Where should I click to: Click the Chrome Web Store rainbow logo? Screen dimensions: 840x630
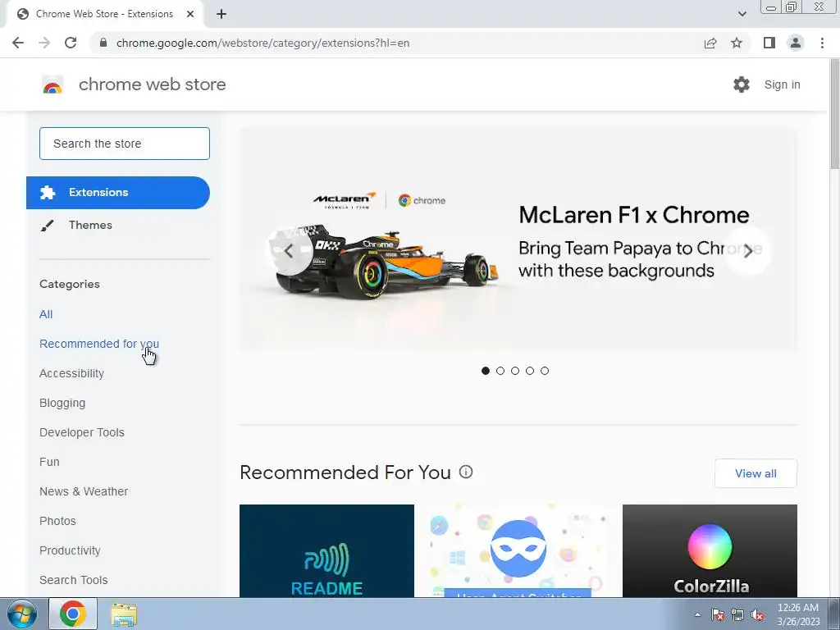(x=52, y=84)
